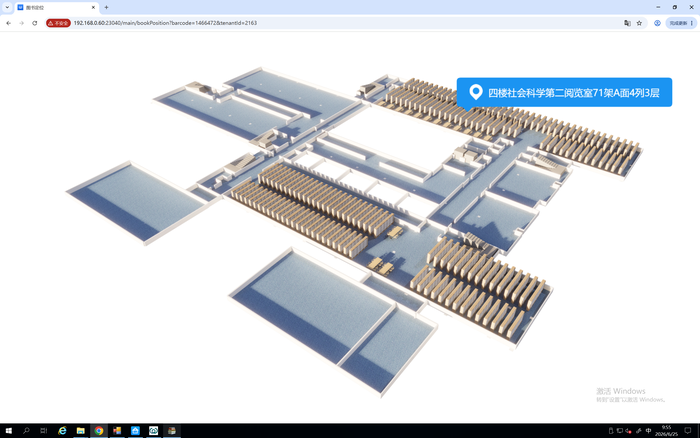Viewport: 700px width, 438px height.
Task: Go back to the previous page
Action: [8, 23]
